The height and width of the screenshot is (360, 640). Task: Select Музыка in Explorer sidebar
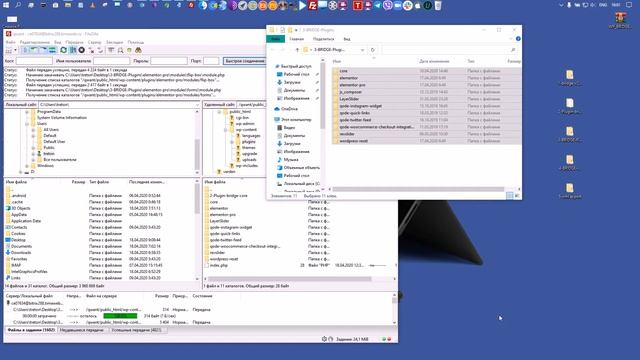[x=288, y=160]
